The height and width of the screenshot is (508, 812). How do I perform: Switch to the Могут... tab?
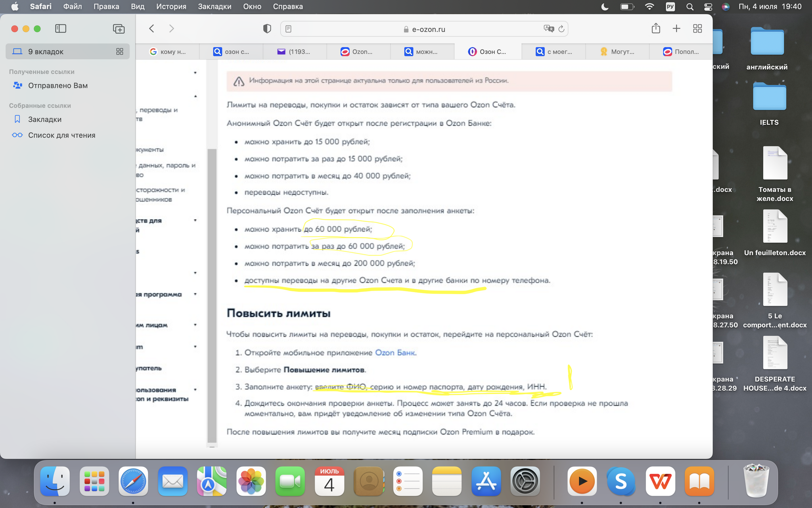pyautogui.click(x=617, y=52)
